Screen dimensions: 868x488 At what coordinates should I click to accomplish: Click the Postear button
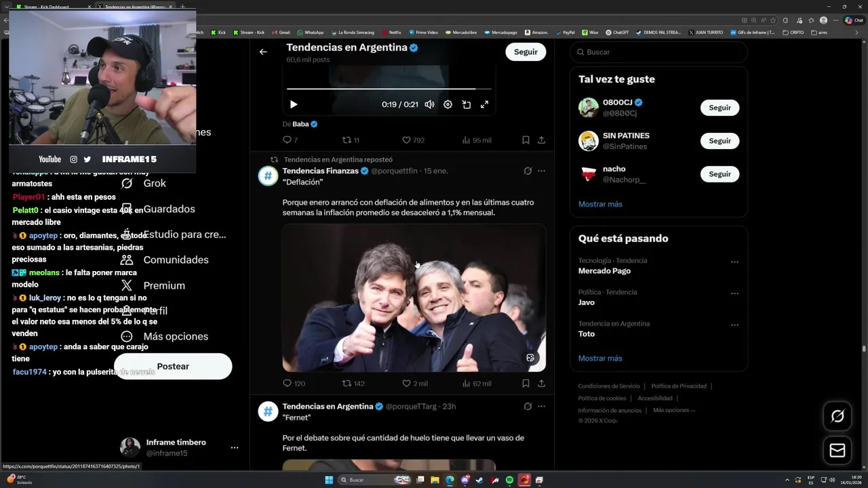click(173, 366)
